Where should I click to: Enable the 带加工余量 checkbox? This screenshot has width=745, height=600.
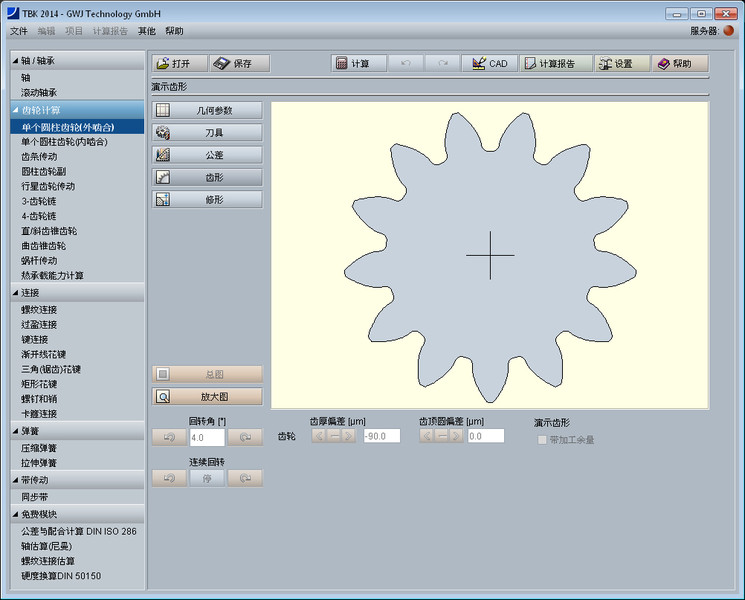[x=543, y=440]
